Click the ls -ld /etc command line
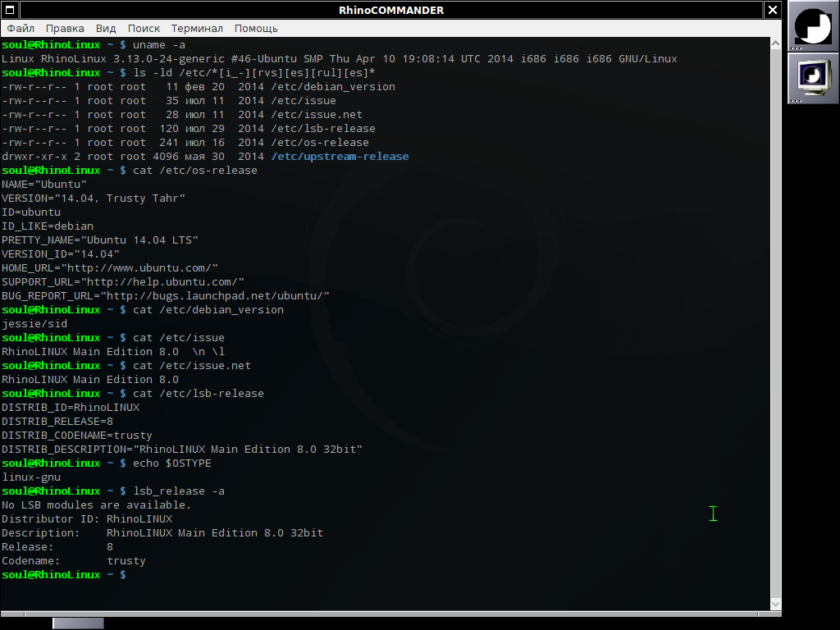Viewport: 840px width, 630px height. click(x=254, y=73)
